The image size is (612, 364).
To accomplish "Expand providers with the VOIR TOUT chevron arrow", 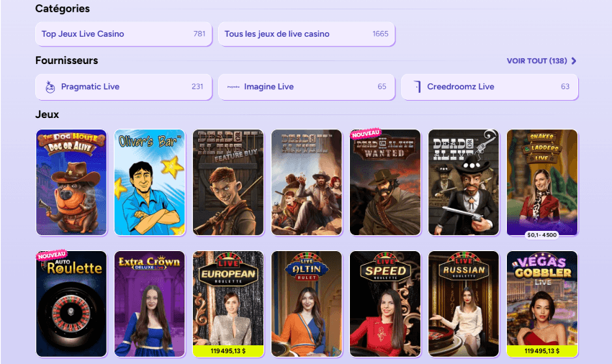I will click(574, 61).
